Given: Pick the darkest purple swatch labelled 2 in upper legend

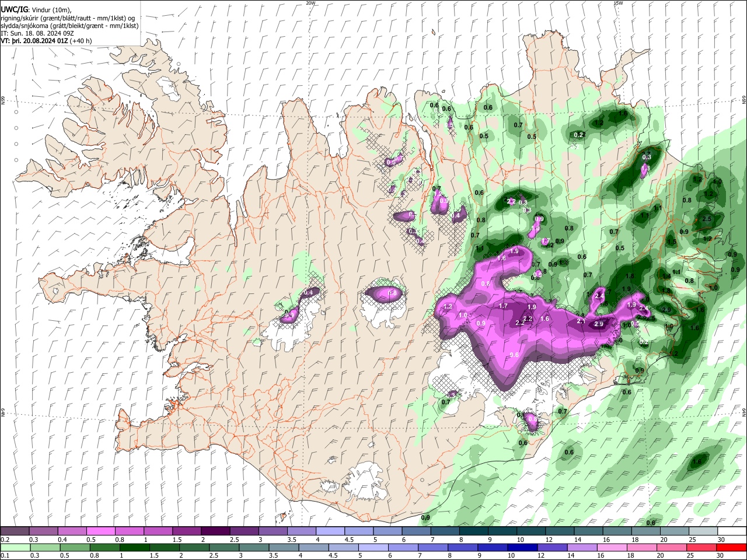Looking at the screenshot, I should pyautogui.click(x=215, y=531).
